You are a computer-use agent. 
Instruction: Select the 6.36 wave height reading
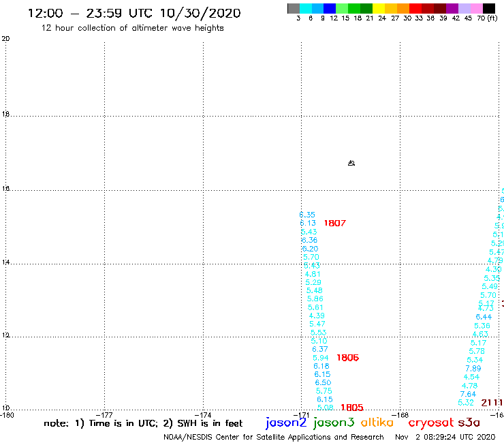click(x=309, y=240)
